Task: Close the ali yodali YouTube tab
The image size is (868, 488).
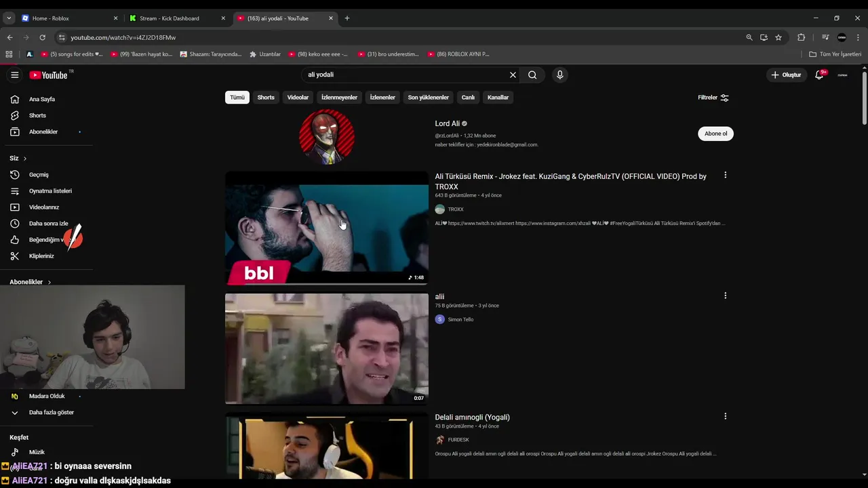Action: coord(331,18)
